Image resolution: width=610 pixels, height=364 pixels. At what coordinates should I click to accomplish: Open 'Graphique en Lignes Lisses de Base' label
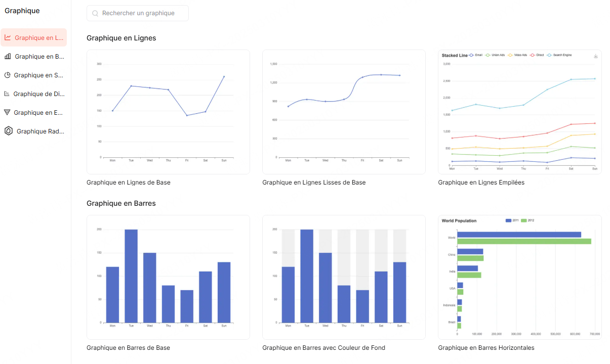tap(314, 183)
